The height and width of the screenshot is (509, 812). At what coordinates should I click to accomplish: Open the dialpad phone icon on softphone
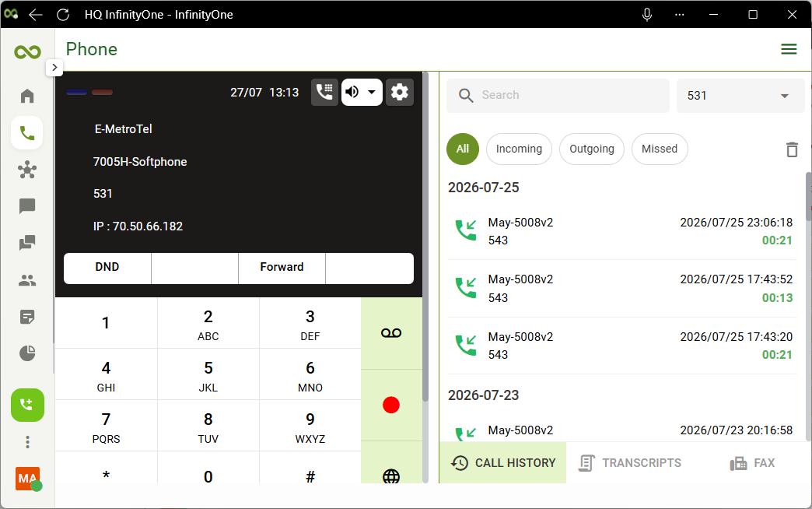click(324, 93)
